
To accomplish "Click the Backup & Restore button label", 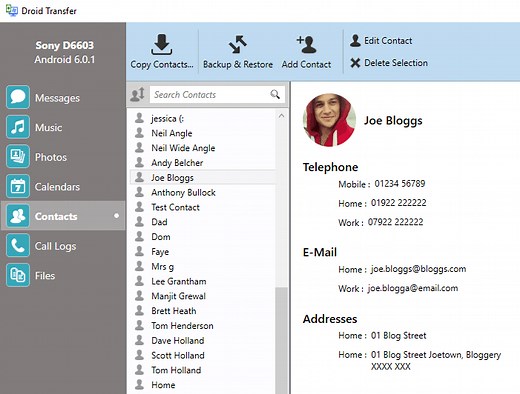I will tap(238, 64).
